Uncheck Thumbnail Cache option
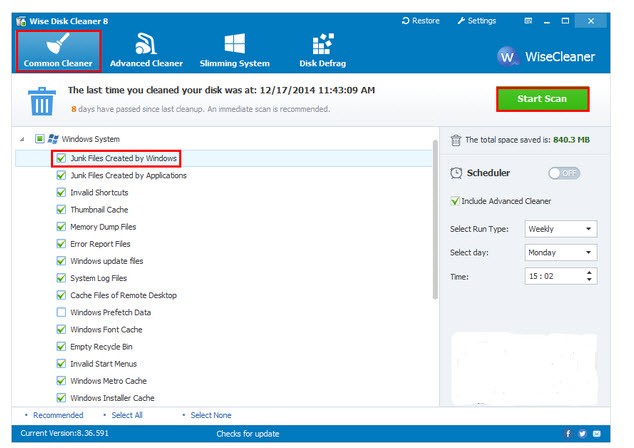 [x=61, y=209]
